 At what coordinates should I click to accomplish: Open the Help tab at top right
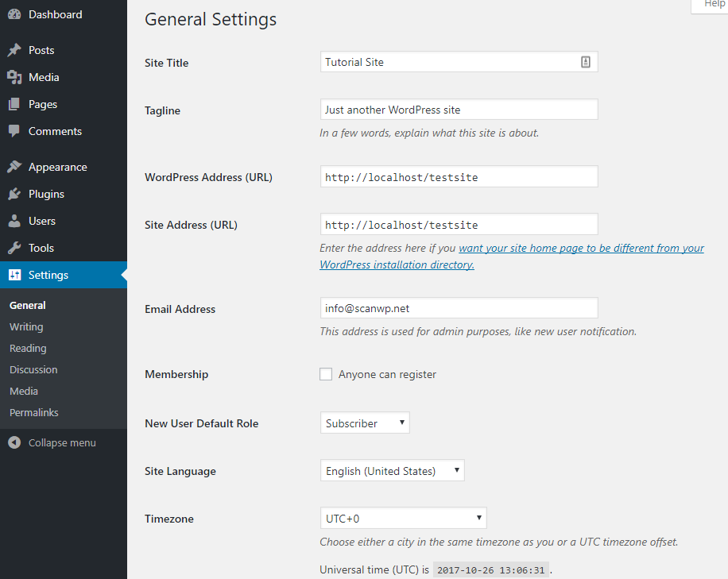(x=712, y=5)
